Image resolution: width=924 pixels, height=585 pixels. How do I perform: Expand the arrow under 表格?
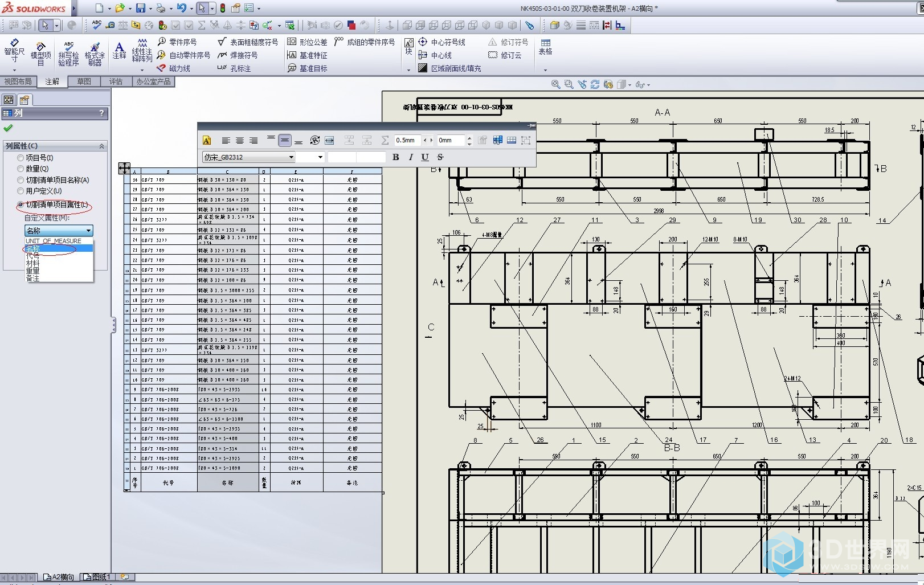(545, 70)
